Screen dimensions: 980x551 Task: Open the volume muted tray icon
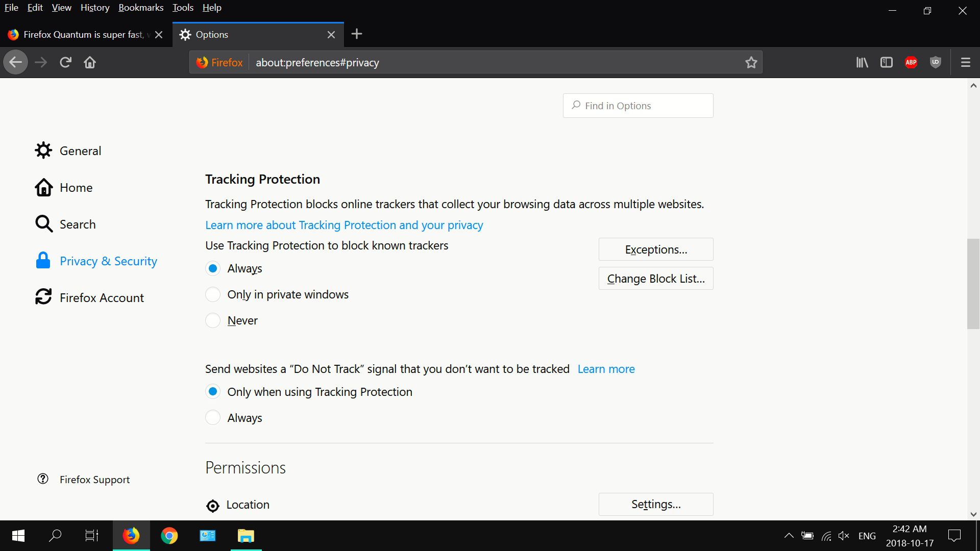(x=844, y=536)
